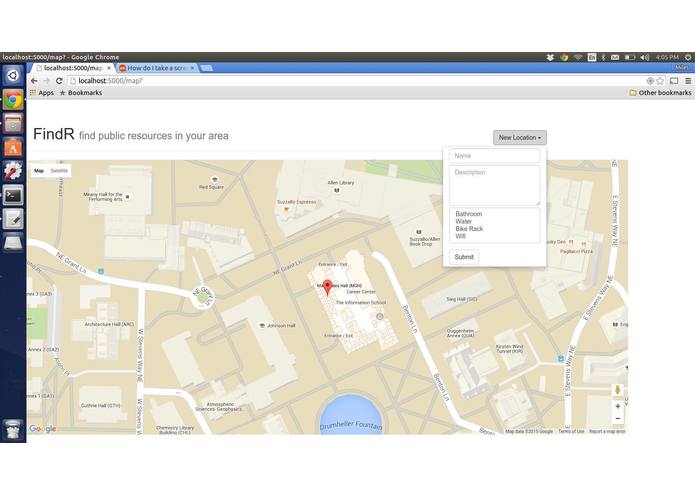Open the Trash in the dock
The width and height of the screenshot is (695, 494).
[x=13, y=429]
